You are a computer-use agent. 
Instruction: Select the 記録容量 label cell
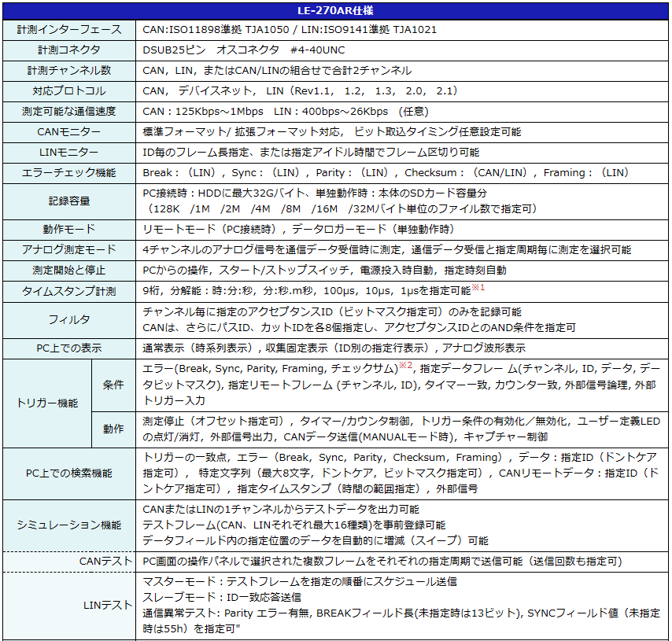coord(69,201)
